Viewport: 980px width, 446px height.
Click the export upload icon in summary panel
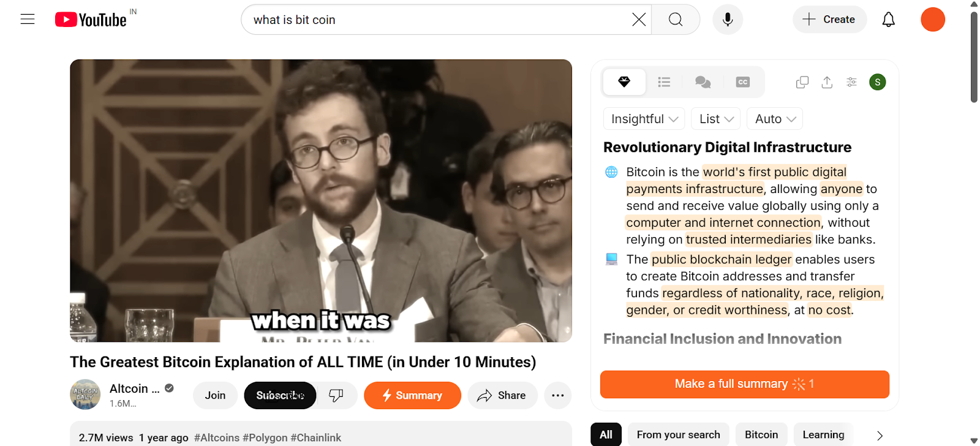click(x=827, y=82)
